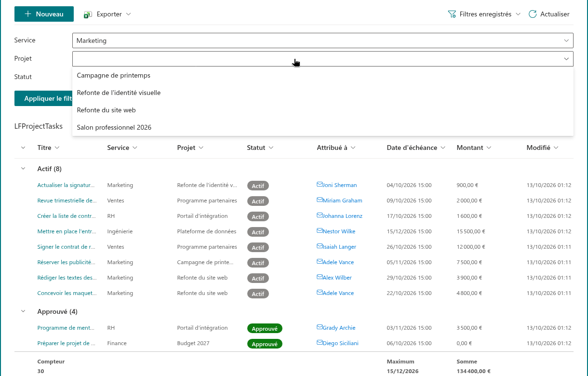Open the Service dropdown showing Marketing
This screenshot has height=376, width=588.
[x=323, y=40]
